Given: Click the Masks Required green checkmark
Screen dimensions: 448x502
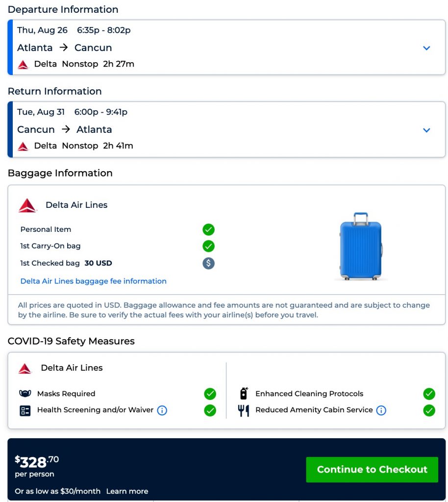Looking at the screenshot, I should [210, 394].
